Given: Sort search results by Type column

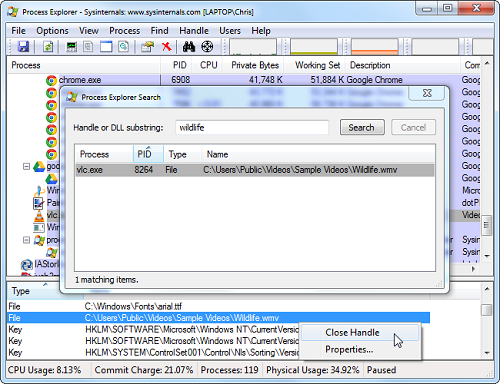Looking at the screenshot, I should point(182,154).
